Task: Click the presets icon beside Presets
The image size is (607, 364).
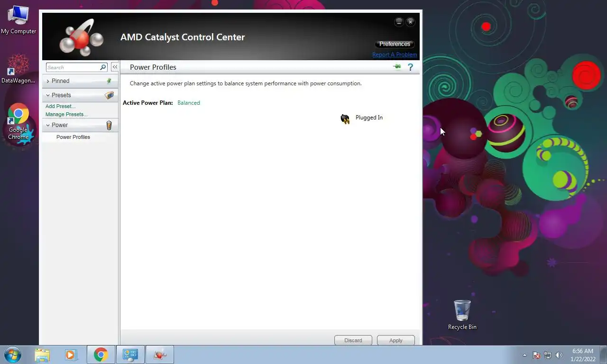Action: click(109, 95)
